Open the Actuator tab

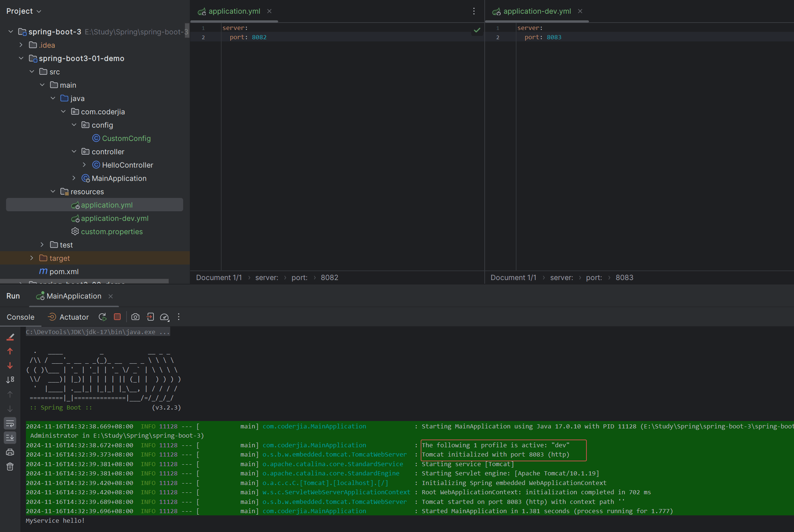(69, 317)
